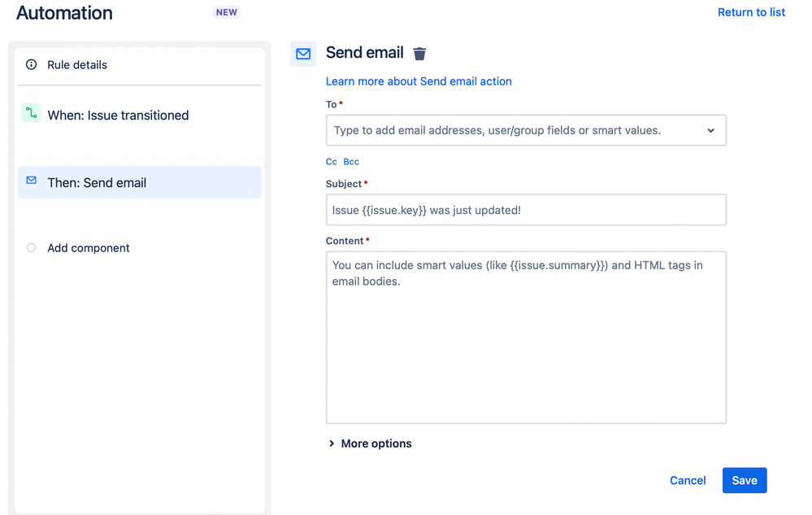
Task: Click the NEW badge next to Automation
Action: click(x=227, y=12)
